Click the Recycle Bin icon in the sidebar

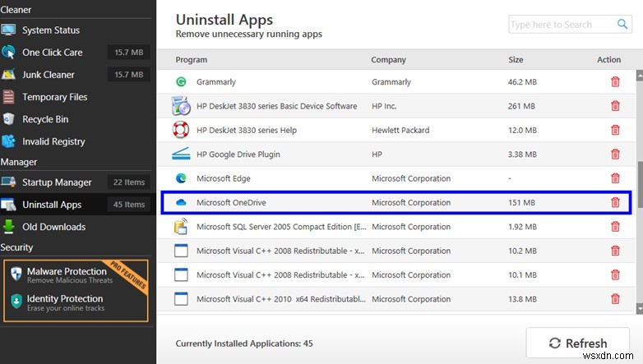pyautogui.click(x=8, y=119)
